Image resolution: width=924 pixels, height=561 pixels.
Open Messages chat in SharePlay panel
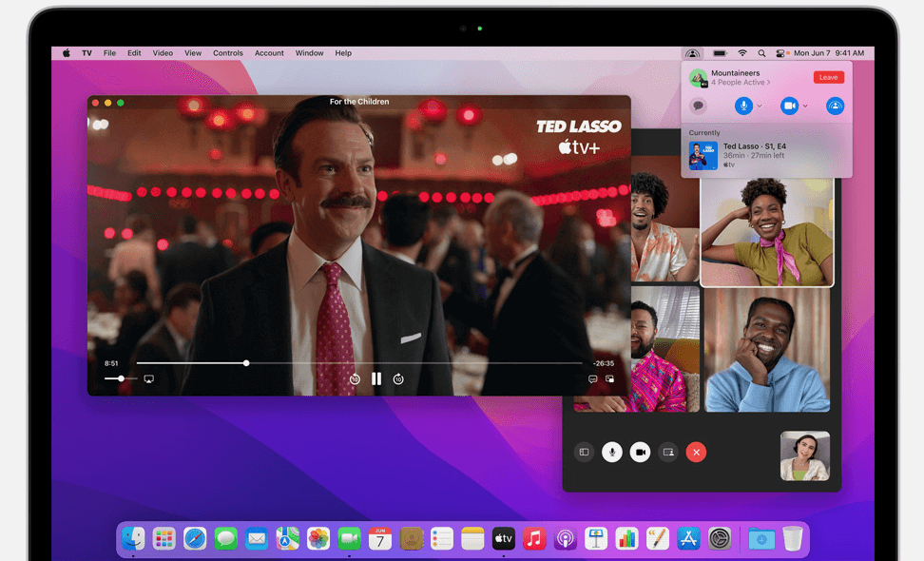[x=698, y=106]
